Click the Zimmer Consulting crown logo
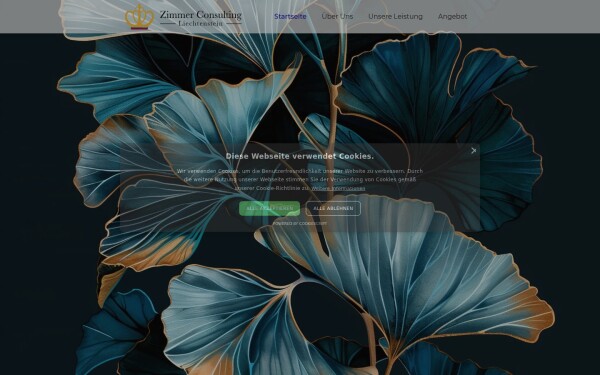 coord(139,16)
